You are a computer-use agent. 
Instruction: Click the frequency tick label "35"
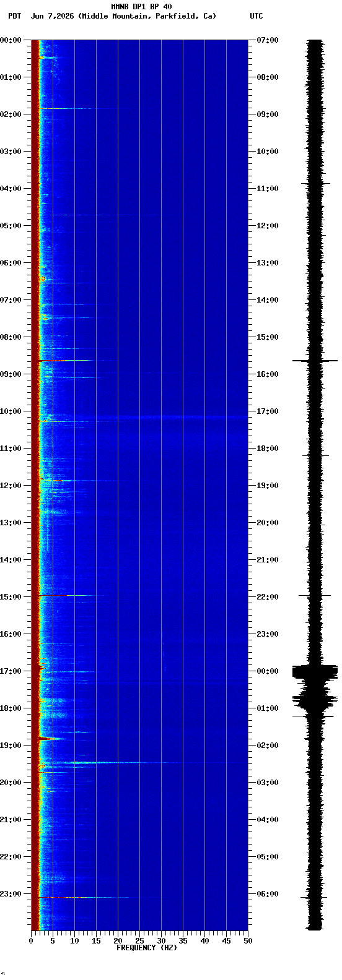(183, 941)
